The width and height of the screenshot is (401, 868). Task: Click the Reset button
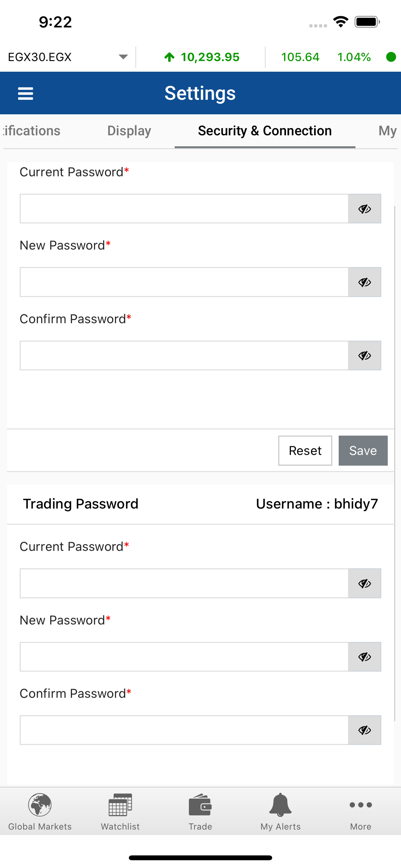point(305,450)
